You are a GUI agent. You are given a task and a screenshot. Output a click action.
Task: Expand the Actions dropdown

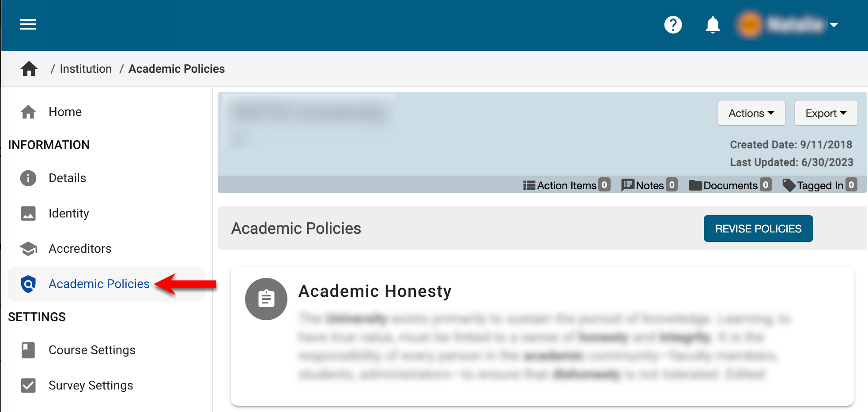coord(751,113)
